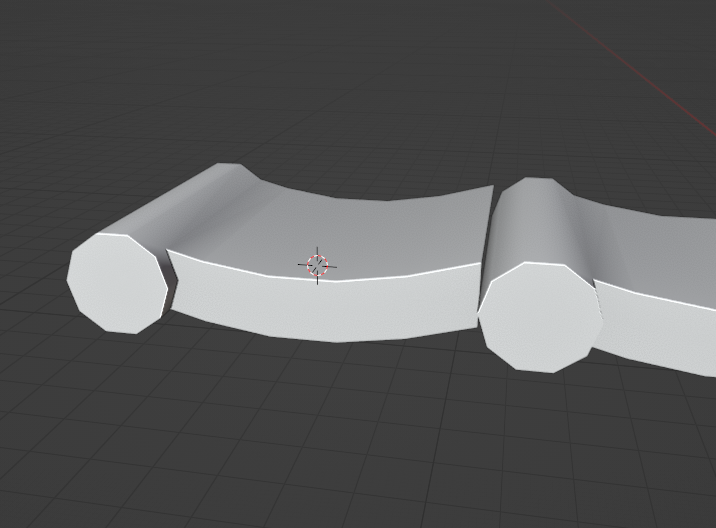Click the 3D cursor crosshair in the viewport
Viewport: 716px width, 528px height.
(x=317, y=265)
